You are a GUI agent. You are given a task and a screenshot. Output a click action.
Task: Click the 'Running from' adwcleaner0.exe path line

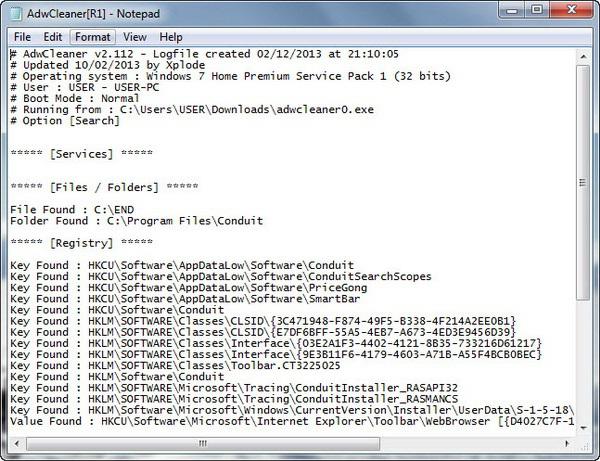click(x=192, y=109)
